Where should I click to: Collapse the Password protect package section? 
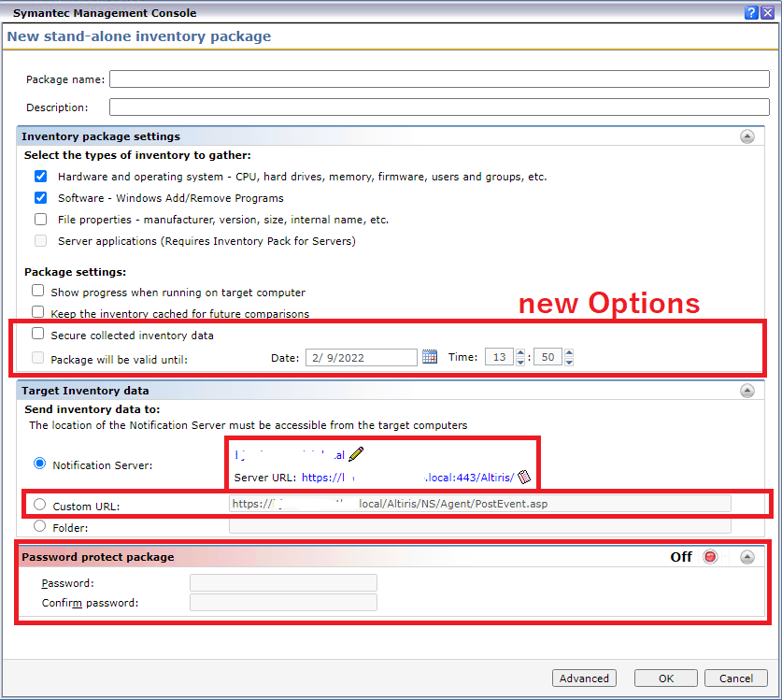coord(747,557)
